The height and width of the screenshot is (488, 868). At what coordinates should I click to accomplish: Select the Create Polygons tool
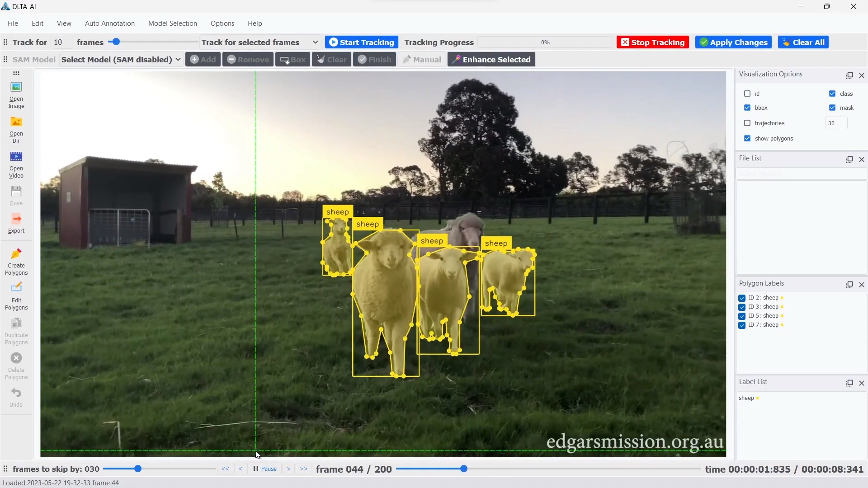tap(16, 262)
